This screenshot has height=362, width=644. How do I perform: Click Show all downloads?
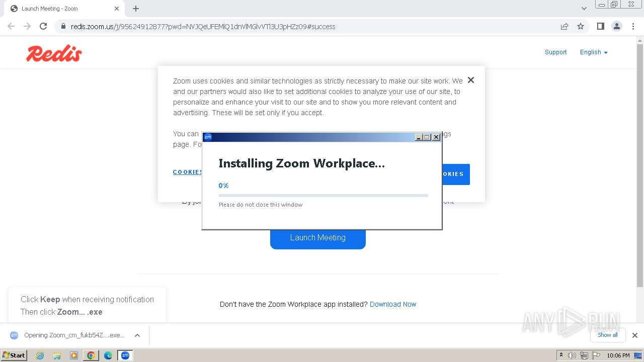click(x=608, y=335)
